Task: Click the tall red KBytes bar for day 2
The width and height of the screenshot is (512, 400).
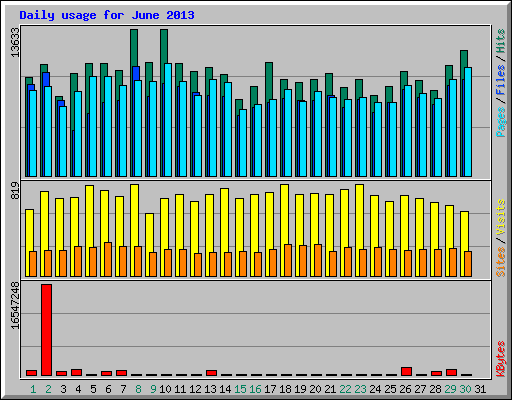Action: click(46, 330)
